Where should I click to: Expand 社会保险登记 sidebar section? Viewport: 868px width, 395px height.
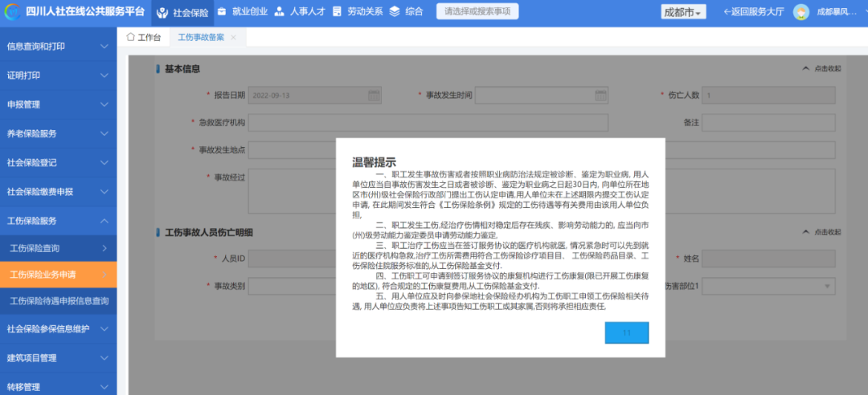(x=58, y=163)
